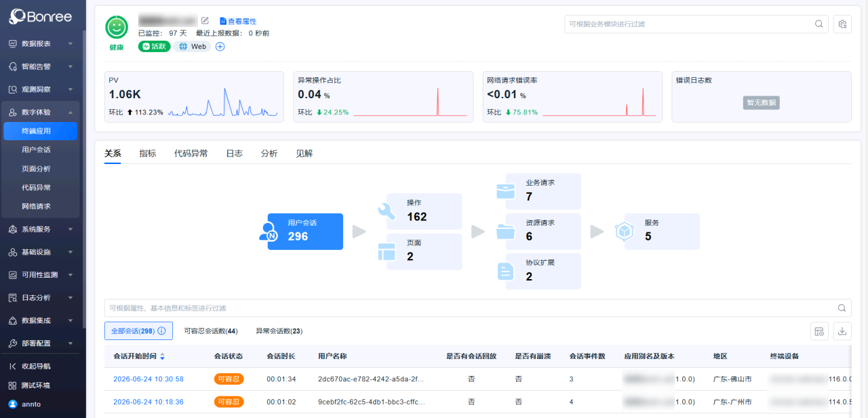Collapse the 数字体验 menu arrow

pyautogui.click(x=71, y=112)
